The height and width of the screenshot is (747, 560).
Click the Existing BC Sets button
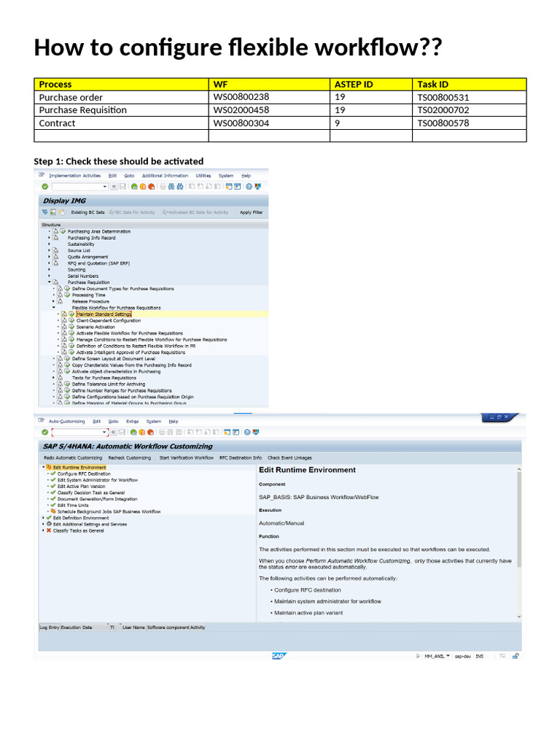coord(87,212)
